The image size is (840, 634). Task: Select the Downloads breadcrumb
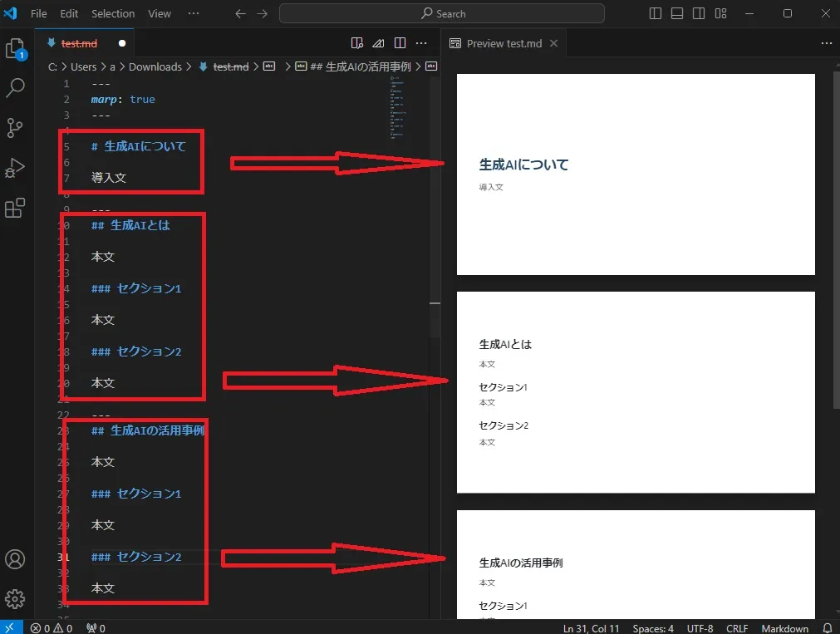pos(155,66)
